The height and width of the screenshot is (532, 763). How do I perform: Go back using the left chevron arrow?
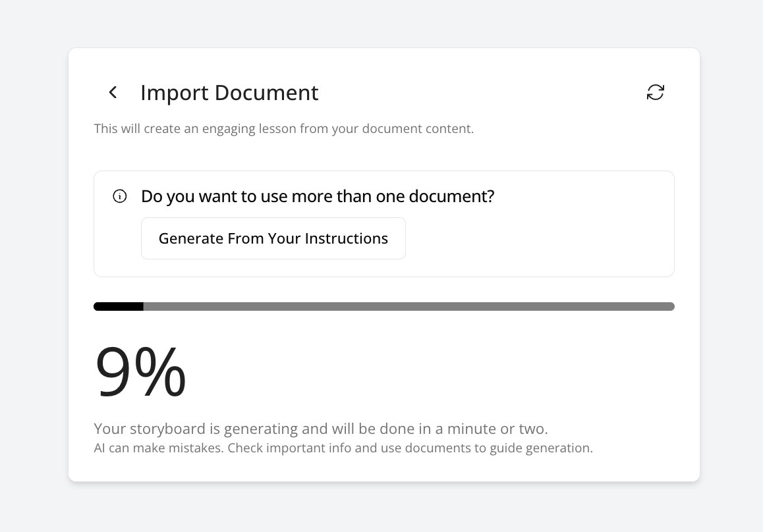tap(113, 92)
